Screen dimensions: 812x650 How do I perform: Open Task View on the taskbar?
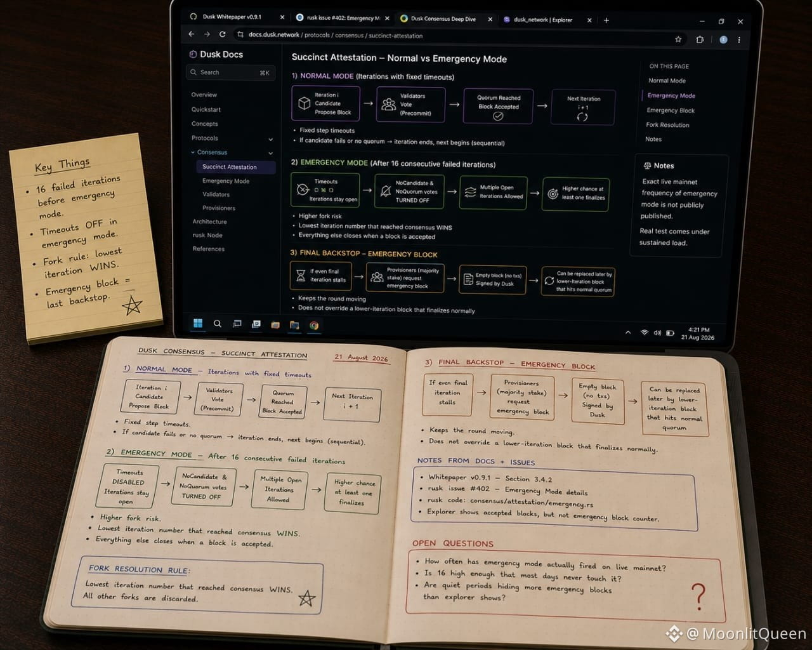pos(237,324)
